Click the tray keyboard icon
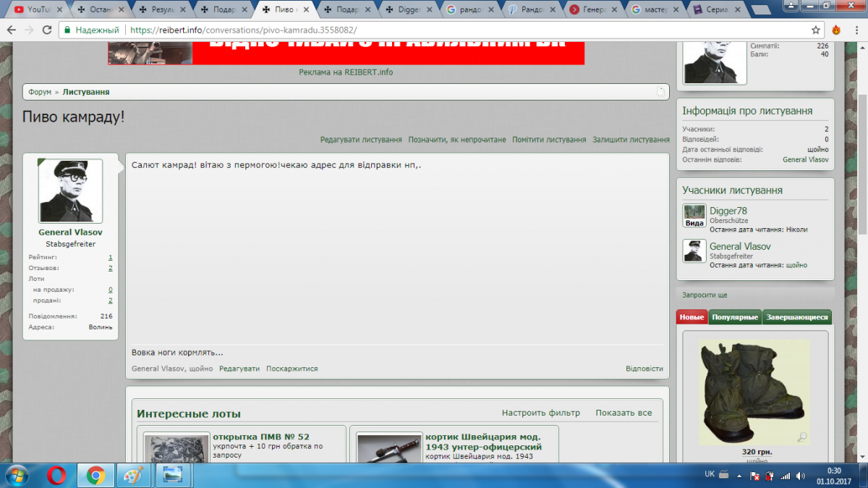 coord(724,475)
